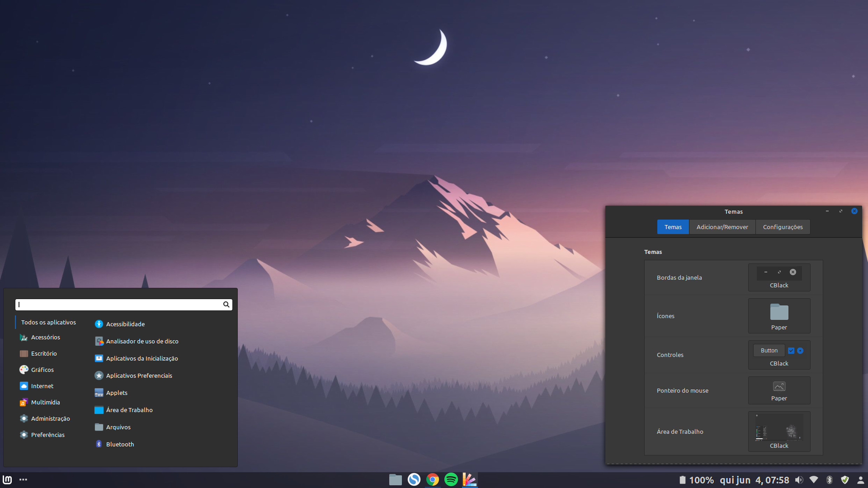Screen dimensions: 868x488
Task: Open the Controles CBlack theme chooser
Action: [x=779, y=355]
